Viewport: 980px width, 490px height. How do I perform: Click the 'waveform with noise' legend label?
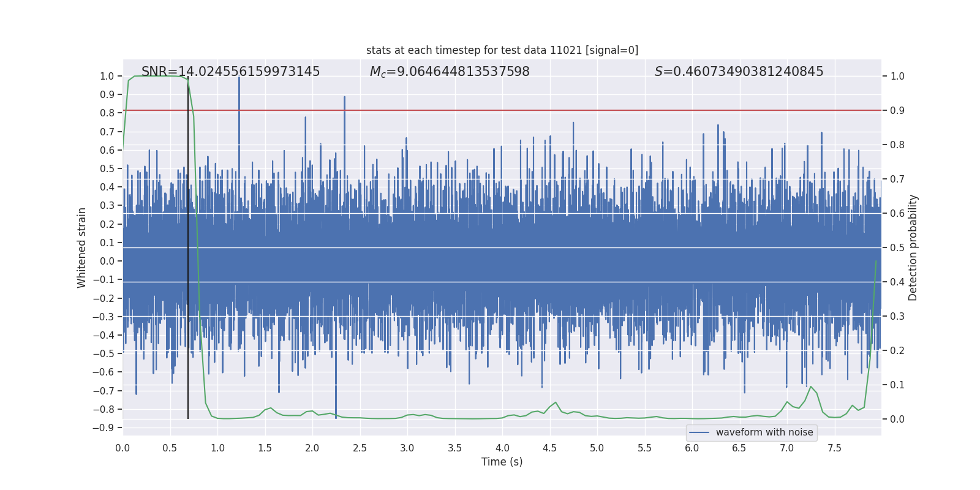(x=764, y=432)
